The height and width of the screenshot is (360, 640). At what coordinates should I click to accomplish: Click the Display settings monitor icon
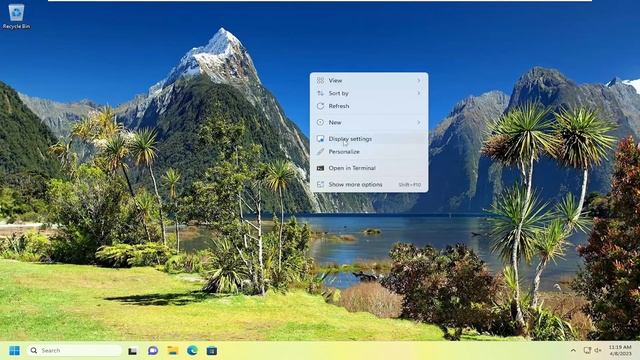320,139
